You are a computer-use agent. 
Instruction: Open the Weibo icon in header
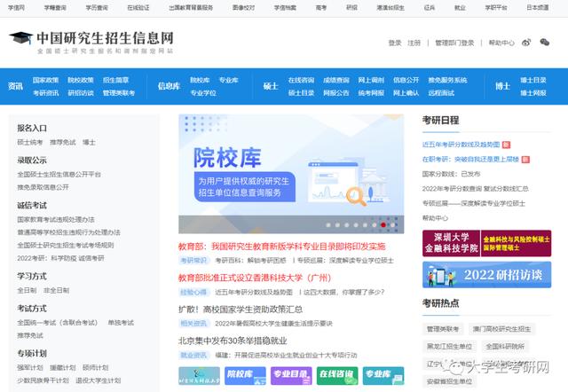tap(526, 43)
